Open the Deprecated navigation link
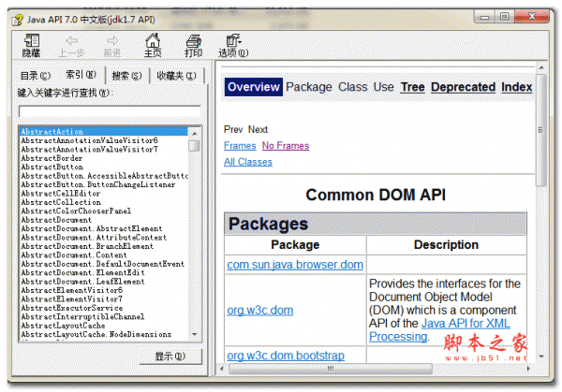Screen dimensions: 562x392 coord(463,87)
